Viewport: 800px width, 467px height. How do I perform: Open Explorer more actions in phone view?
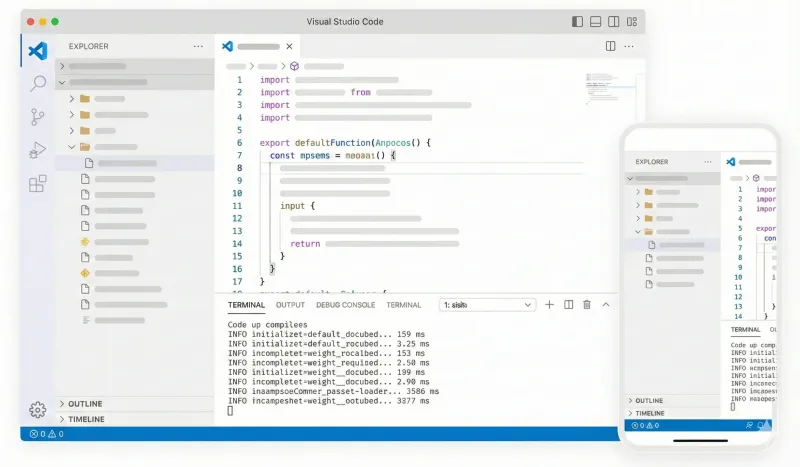(708, 162)
